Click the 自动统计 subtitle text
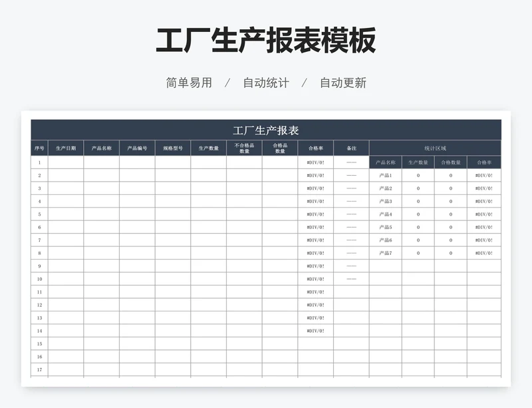 266,83
